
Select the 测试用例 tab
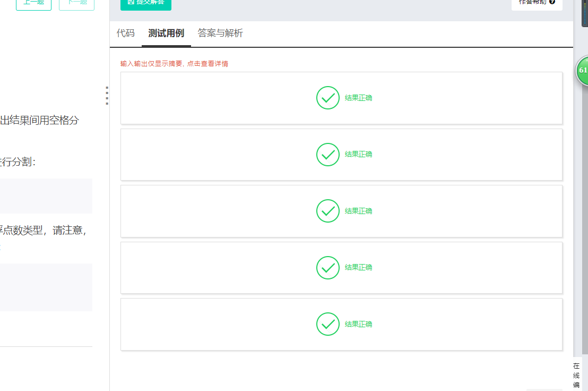(x=166, y=33)
